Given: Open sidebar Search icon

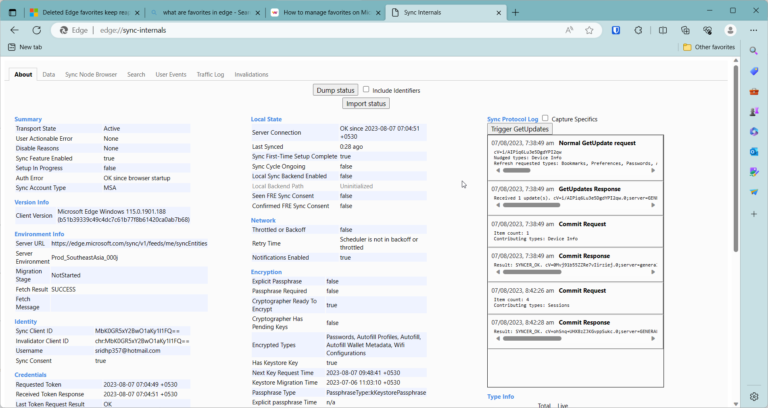Looking at the screenshot, I should [x=754, y=51].
